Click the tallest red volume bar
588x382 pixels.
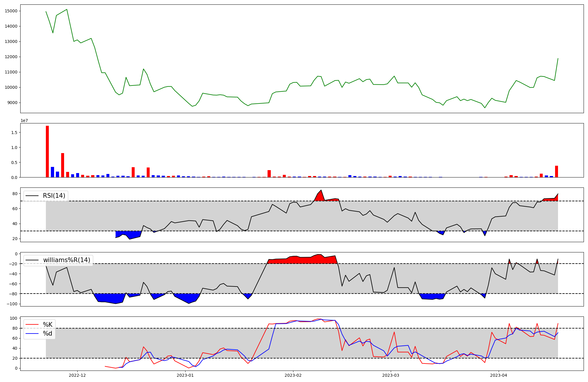click(47, 151)
